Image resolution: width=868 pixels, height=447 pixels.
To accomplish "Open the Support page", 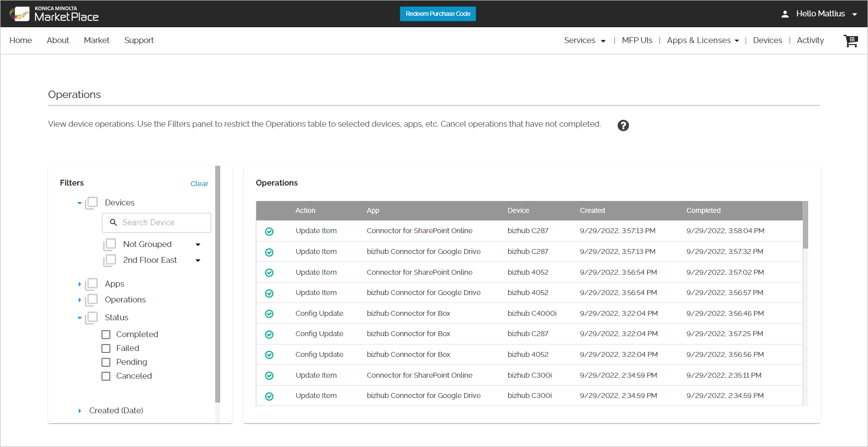I will point(139,41).
